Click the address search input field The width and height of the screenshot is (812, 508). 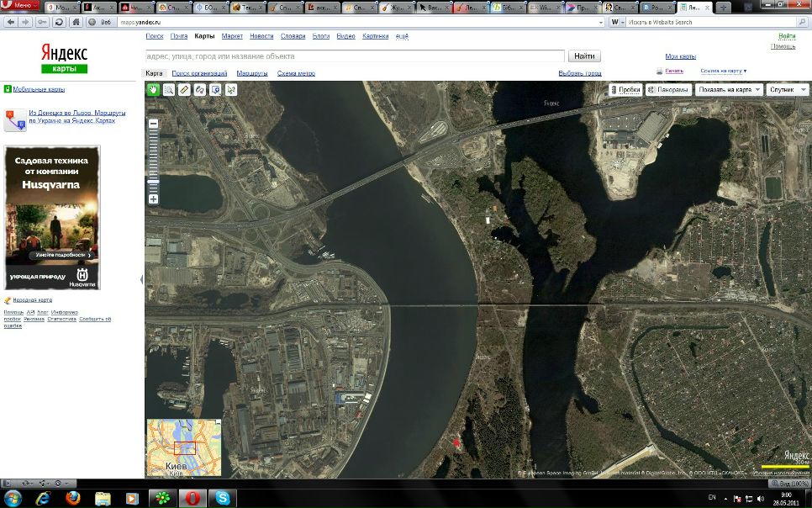(x=354, y=56)
